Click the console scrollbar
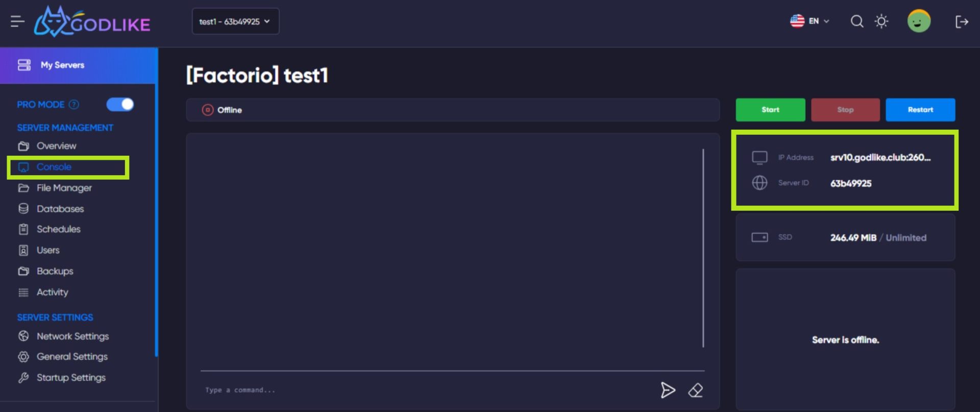Screen dimensions: 980x412 pos(703,248)
